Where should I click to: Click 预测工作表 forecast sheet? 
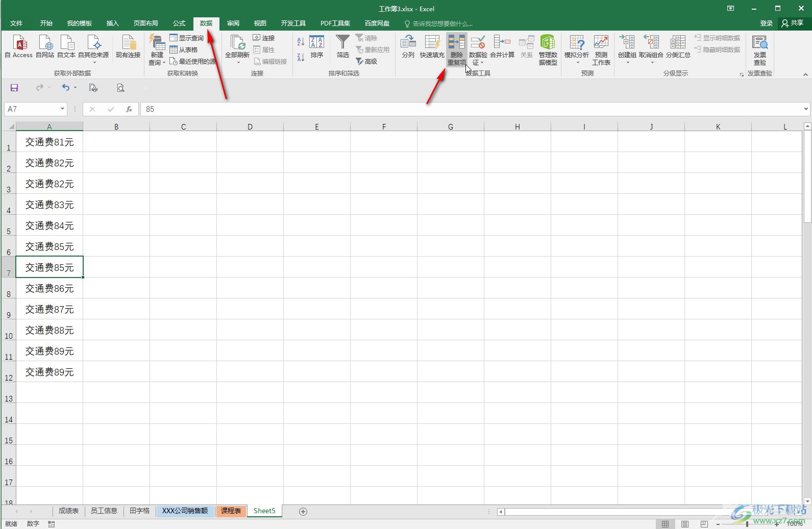(x=601, y=49)
